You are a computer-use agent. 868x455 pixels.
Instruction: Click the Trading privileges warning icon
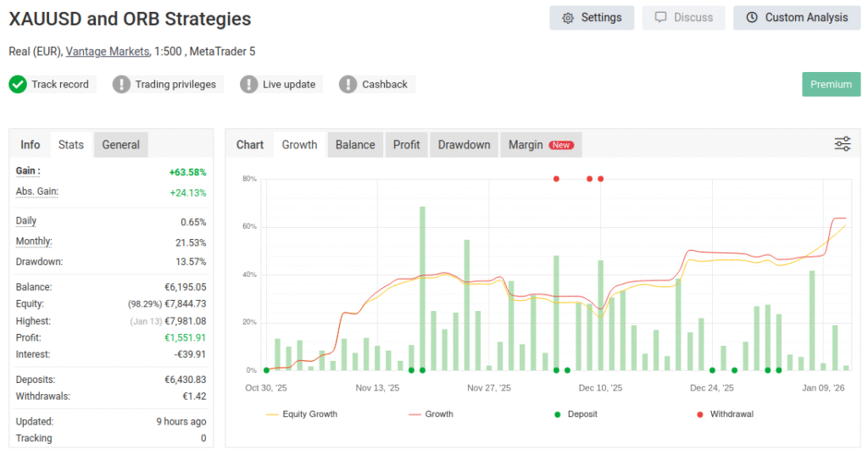coord(122,85)
